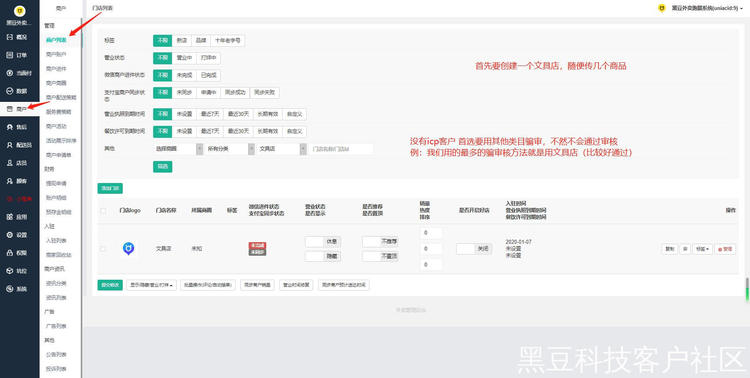The width and height of the screenshot is (750, 378).
Task: Tick the checkbox beside the 文具店 row
Action: tap(102, 249)
